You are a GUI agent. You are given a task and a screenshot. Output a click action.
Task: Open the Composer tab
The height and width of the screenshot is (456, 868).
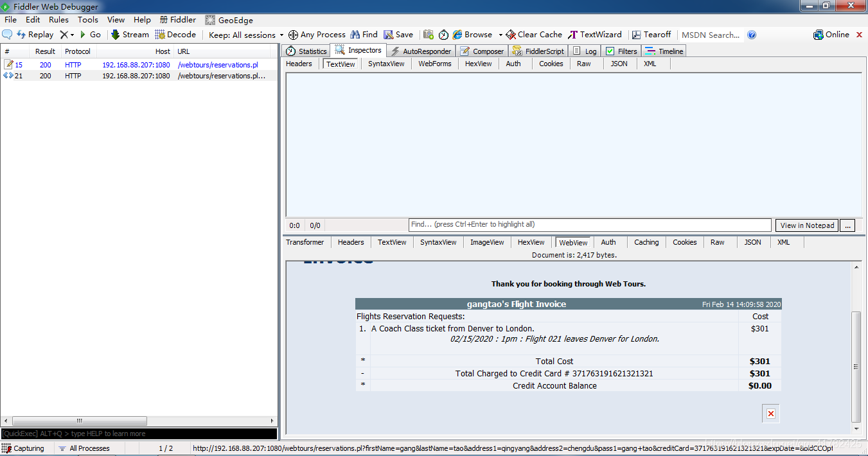point(482,51)
